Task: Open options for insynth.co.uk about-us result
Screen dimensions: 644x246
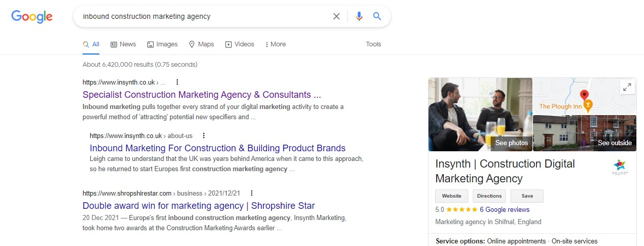Action: tap(204, 135)
